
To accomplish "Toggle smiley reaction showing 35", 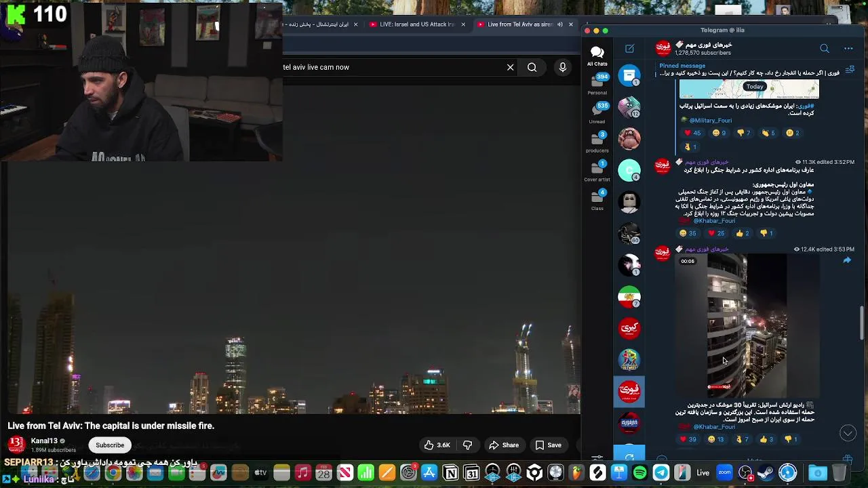I will pos(688,233).
